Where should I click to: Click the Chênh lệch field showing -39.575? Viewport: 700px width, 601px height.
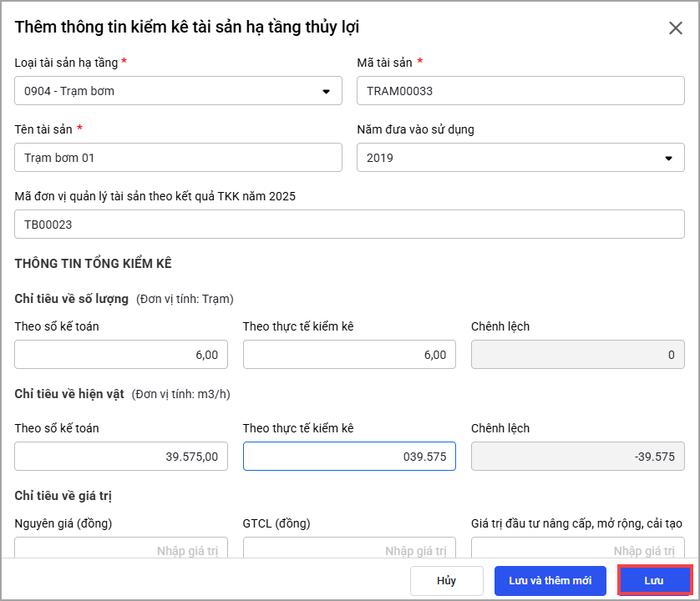coord(577,457)
